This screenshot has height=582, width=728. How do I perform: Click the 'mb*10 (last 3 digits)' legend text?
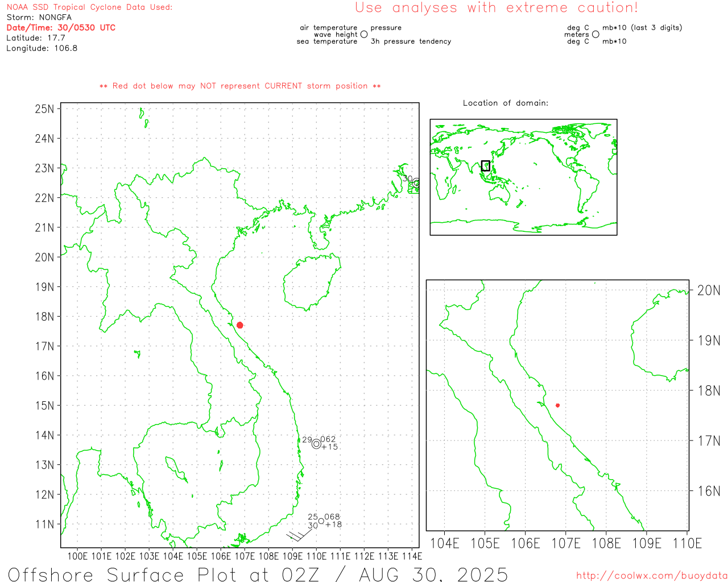pos(642,28)
